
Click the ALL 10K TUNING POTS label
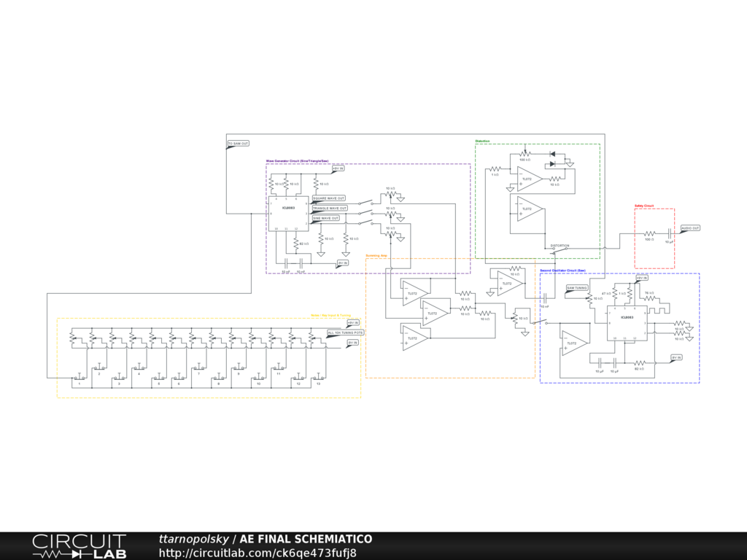[x=345, y=332]
